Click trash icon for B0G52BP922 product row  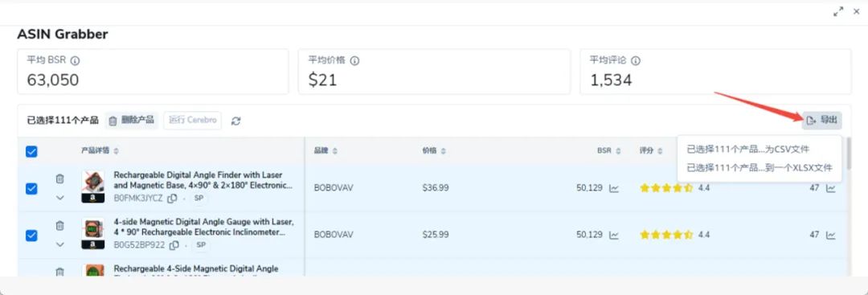(60, 226)
